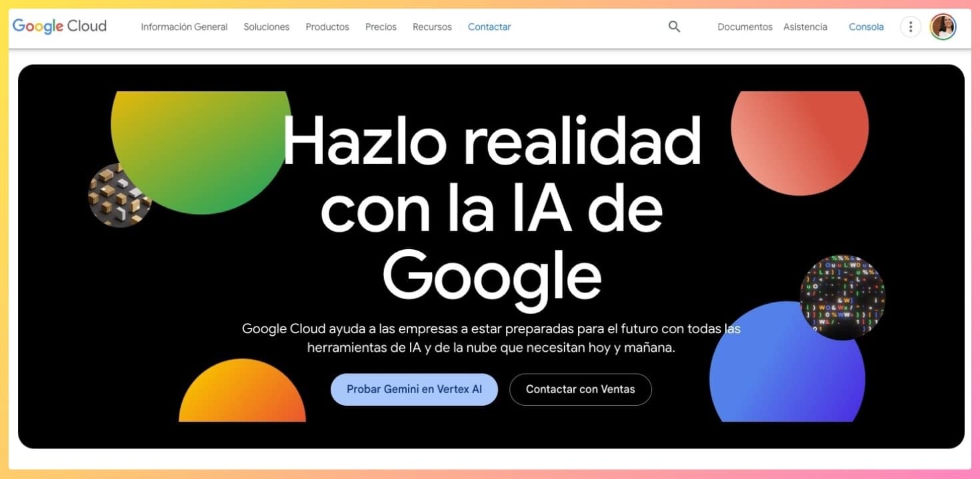
Task: Select Contactar in the top navigation
Action: [x=489, y=27]
